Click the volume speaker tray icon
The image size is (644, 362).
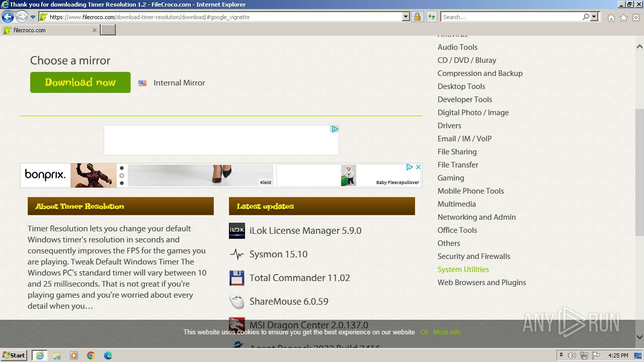click(572, 355)
